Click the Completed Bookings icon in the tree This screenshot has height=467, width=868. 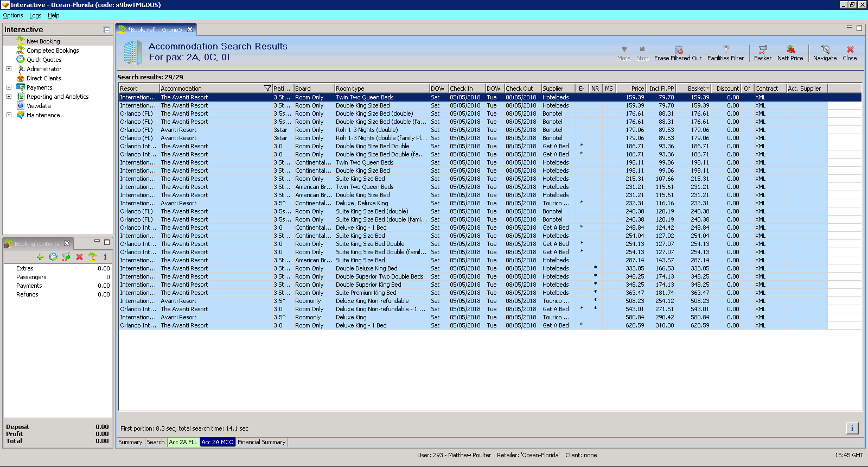tap(21, 50)
